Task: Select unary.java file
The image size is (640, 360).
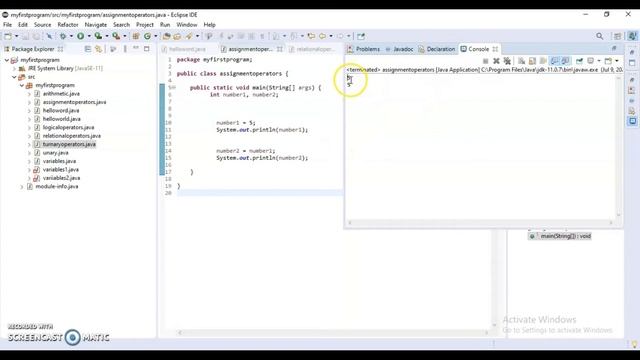Action: pyautogui.click(x=56, y=153)
